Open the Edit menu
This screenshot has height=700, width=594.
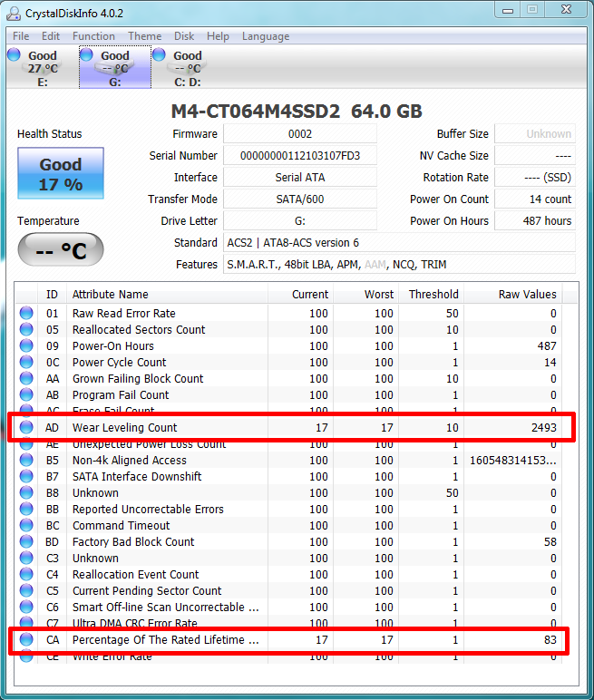pyautogui.click(x=51, y=36)
